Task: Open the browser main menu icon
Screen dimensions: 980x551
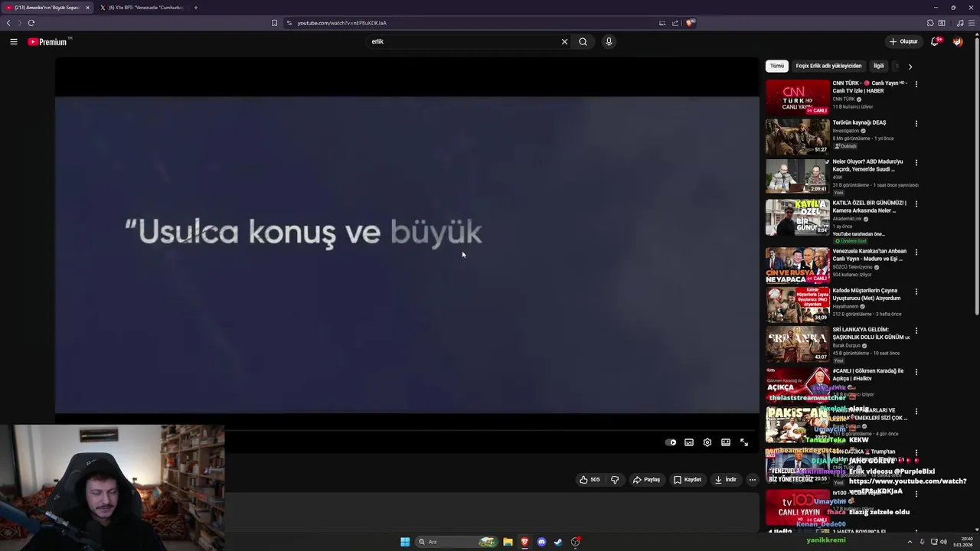Action: pyautogui.click(x=972, y=23)
